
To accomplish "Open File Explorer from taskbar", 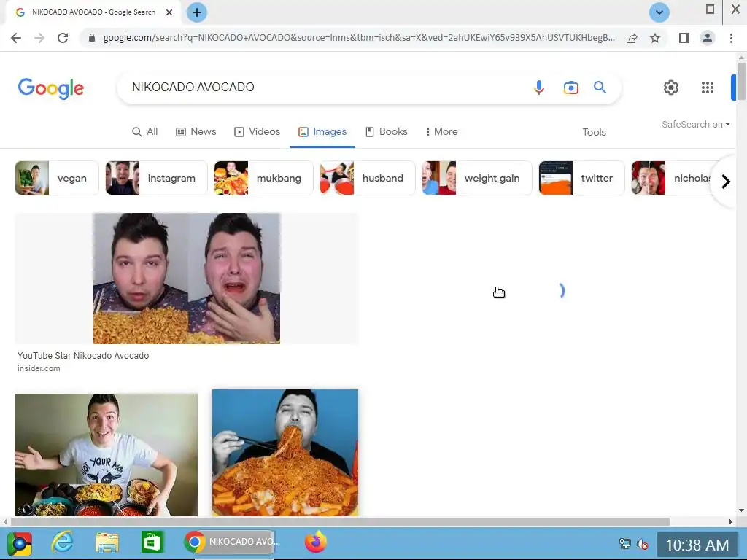I will click(107, 542).
